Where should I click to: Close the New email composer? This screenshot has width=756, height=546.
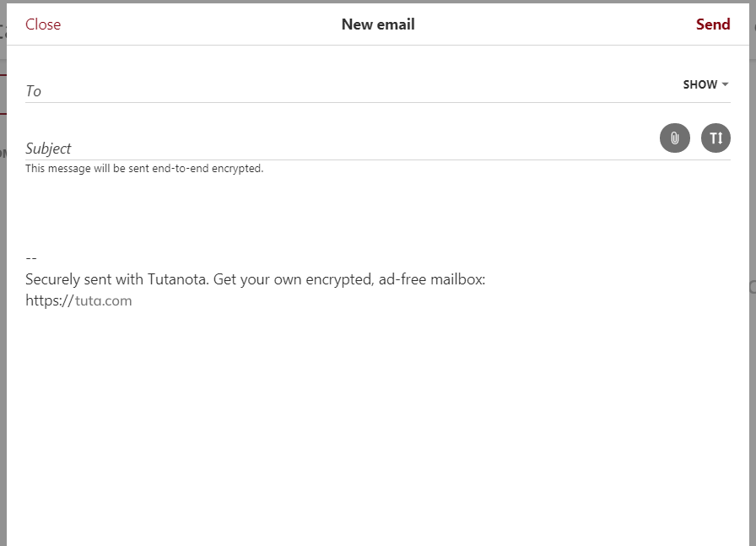coord(42,24)
